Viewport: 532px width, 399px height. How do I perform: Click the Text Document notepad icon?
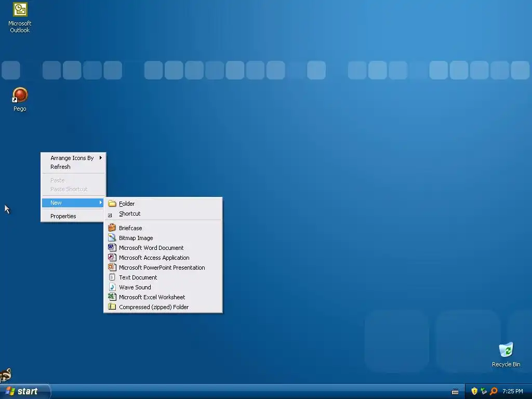(x=112, y=277)
